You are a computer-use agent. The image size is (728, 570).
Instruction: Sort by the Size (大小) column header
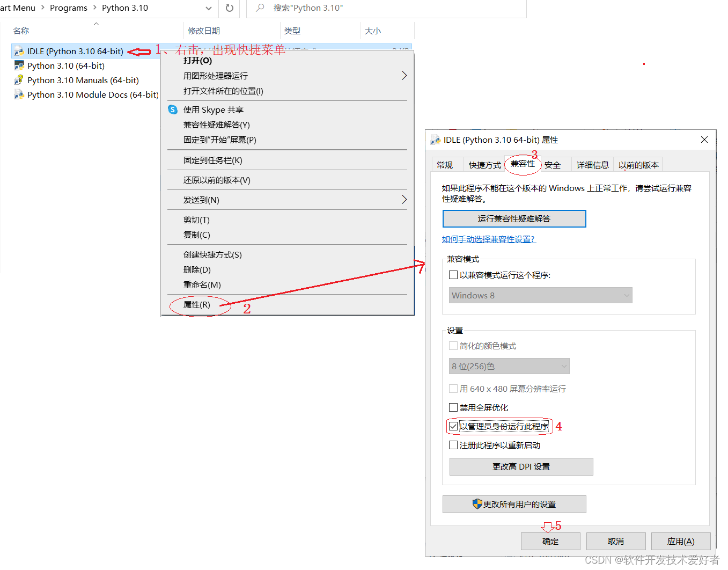click(x=373, y=31)
